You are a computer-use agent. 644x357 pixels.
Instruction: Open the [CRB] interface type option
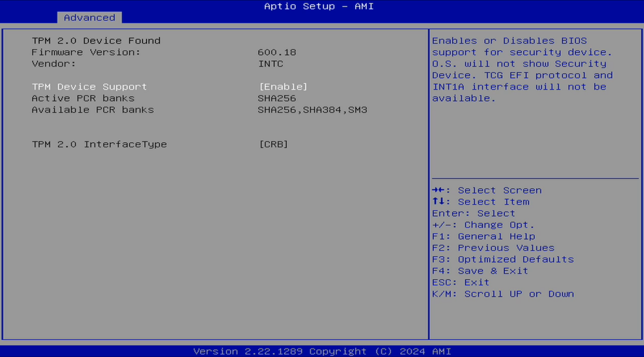point(273,144)
